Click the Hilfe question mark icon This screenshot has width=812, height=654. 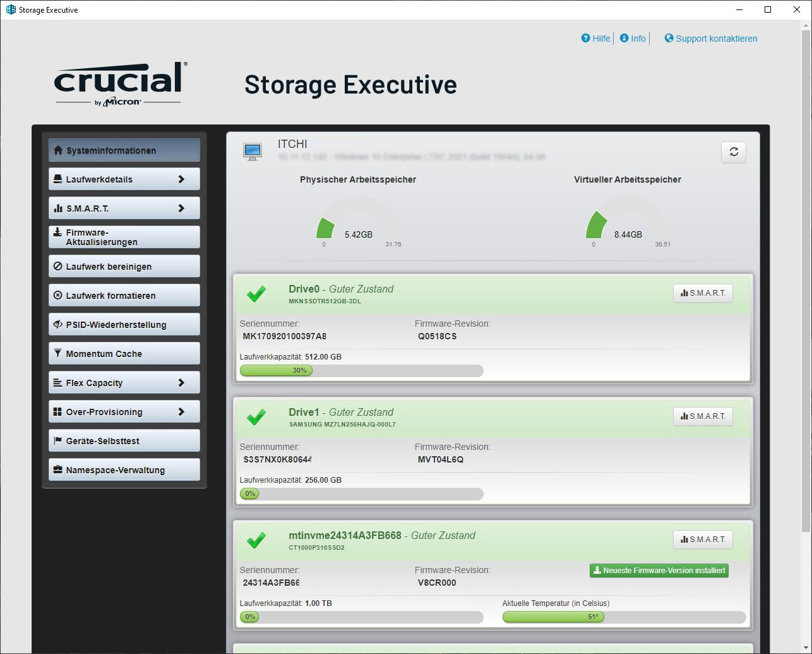click(586, 39)
